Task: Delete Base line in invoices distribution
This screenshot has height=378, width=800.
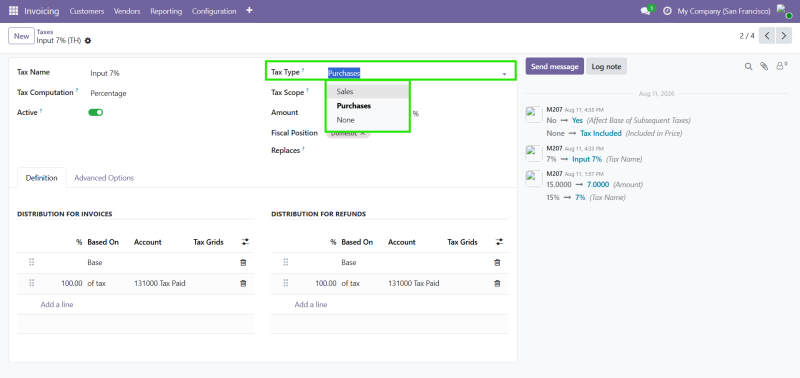Action: click(x=243, y=262)
